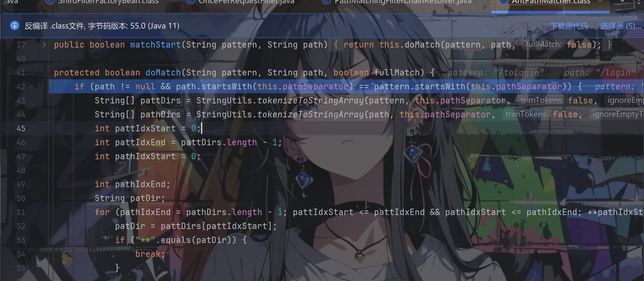Close the AntPathMatcher.class tab
Image resolution: width=644 pixels, height=281 pixels.
click(x=600, y=2)
